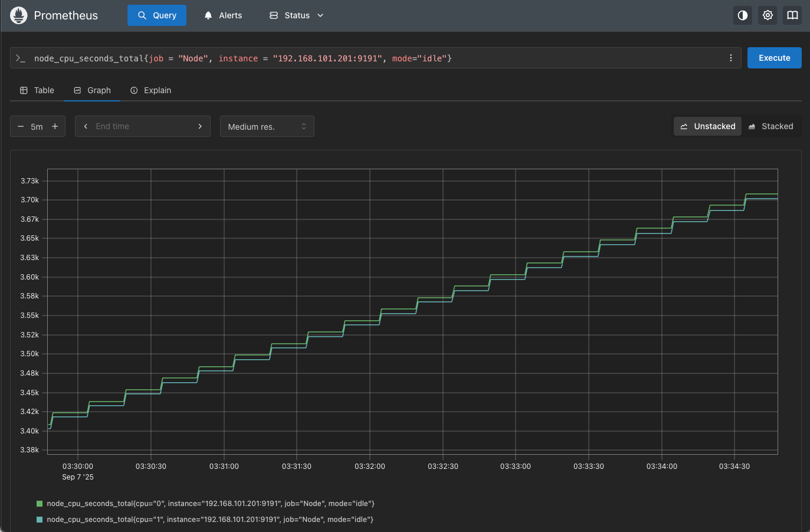The image size is (810, 532).
Task: Open documentation via the book icon
Action: 792,15
